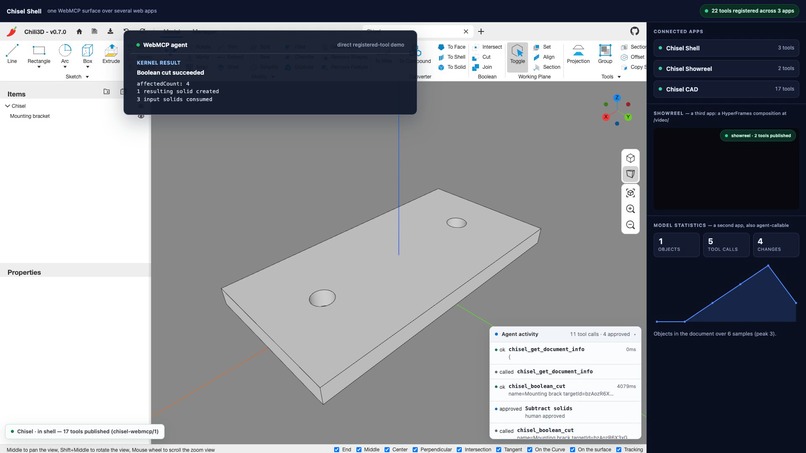
Task: Click the 17 tools published status pill
Action: coord(85,431)
